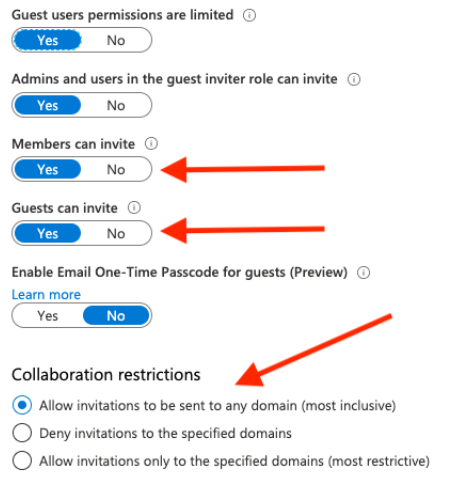Open the Learn more link
This screenshot has height=479, width=454.
(x=46, y=295)
